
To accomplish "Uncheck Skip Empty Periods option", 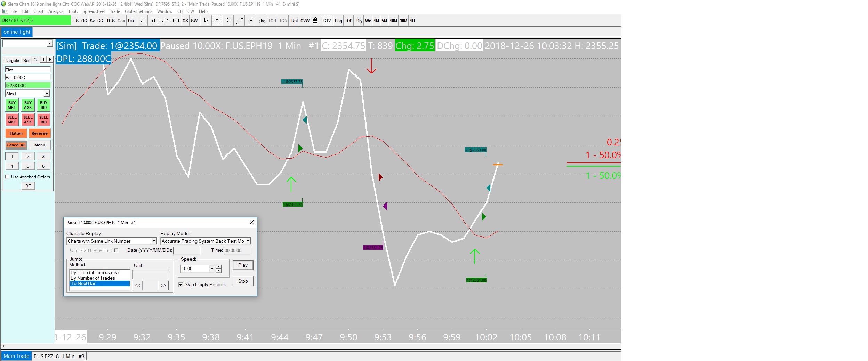I will (x=180, y=284).
